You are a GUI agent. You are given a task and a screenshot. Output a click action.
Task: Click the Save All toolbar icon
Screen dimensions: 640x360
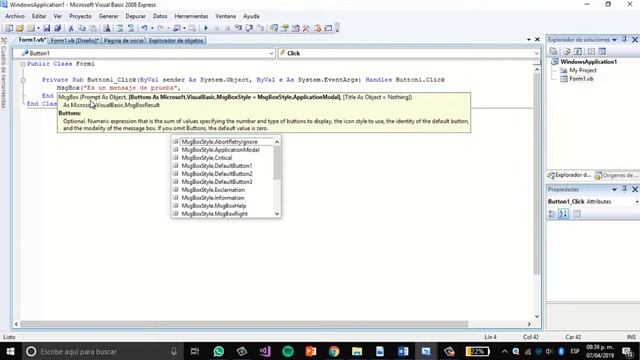[58, 28]
